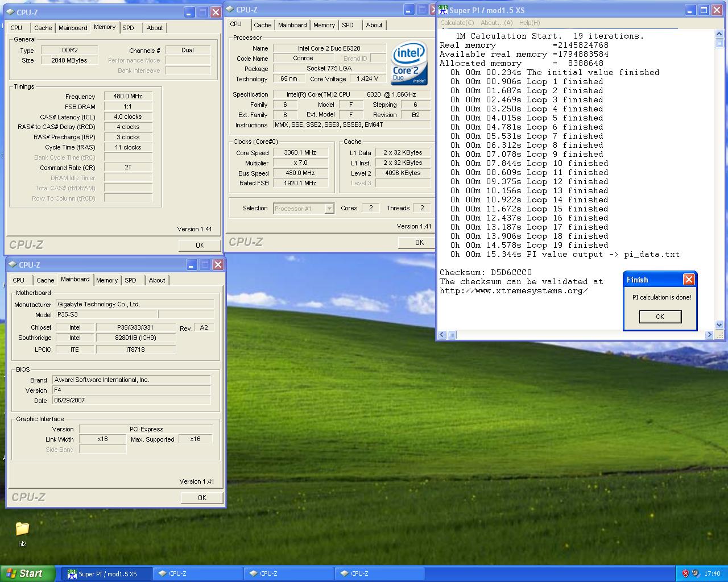This screenshot has width=728, height=582.
Task: Switch to Mainboard tab in CPU window
Action: pyautogui.click(x=292, y=25)
